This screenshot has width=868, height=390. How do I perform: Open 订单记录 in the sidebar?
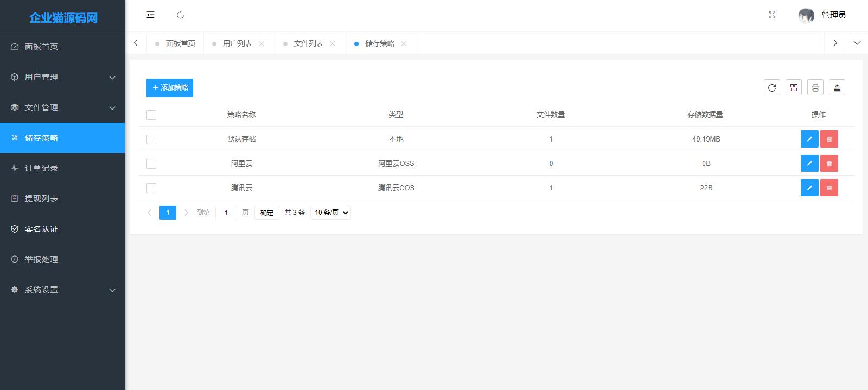coord(41,168)
